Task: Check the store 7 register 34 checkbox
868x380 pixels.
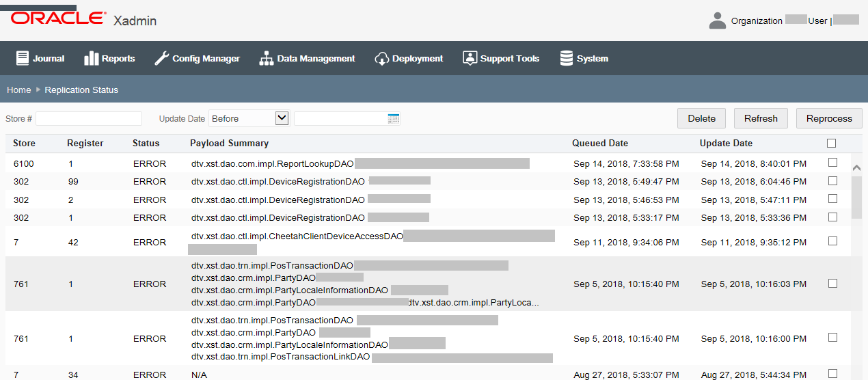Action: tap(832, 373)
